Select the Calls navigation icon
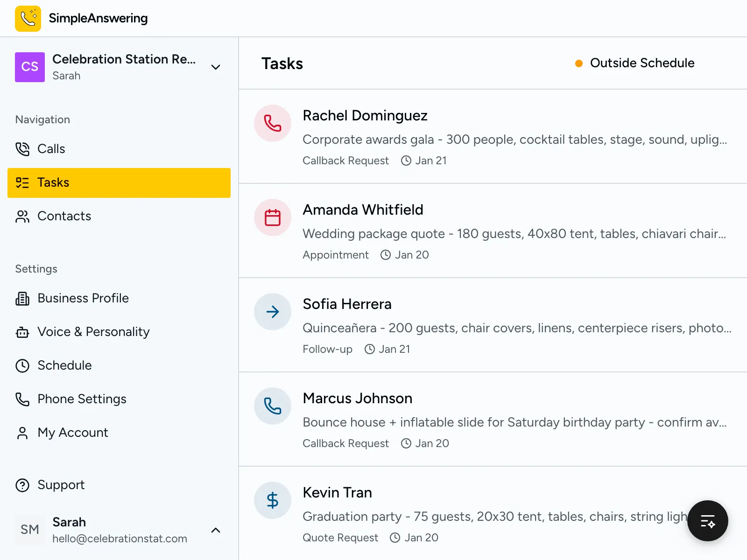Viewport: 747px width, 560px height. [x=22, y=149]
